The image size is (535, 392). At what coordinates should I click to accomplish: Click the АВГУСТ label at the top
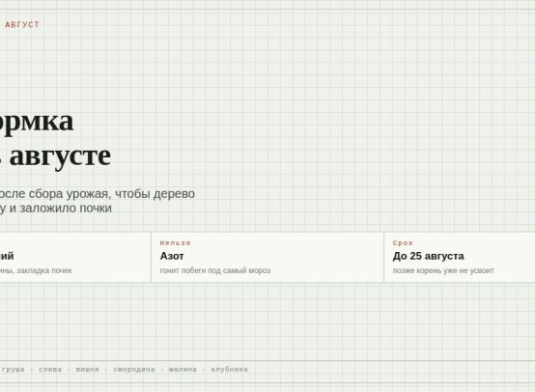(22, 24)
